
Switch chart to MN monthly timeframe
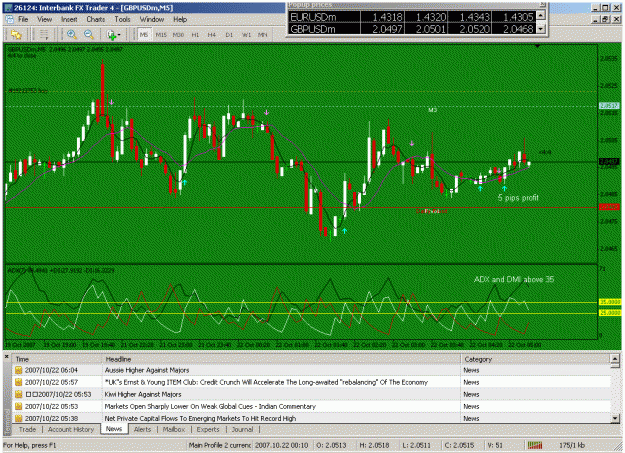tap(262, 35)
